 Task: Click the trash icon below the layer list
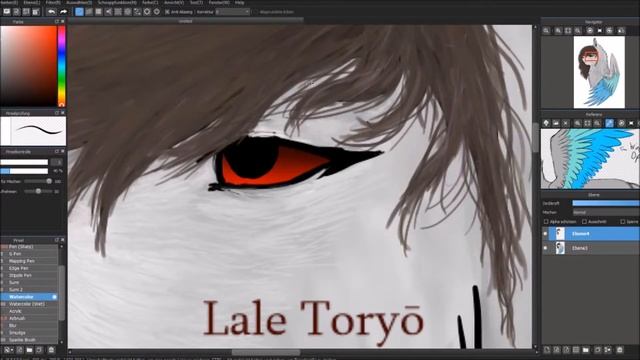tap(620, 350)
